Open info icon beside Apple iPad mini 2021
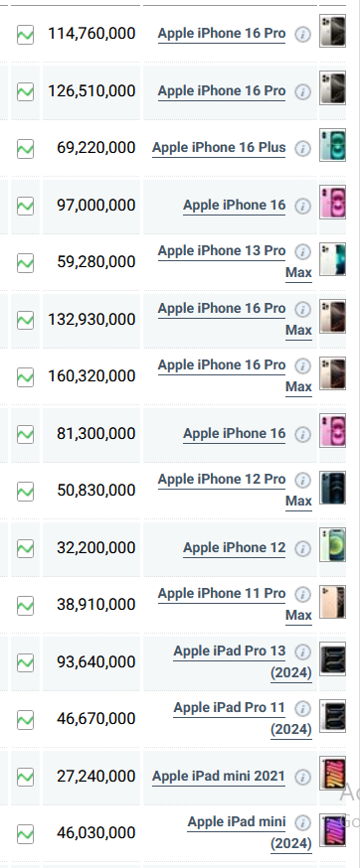The width and height of the screenshot is (360, 868). tap(302, 777)
